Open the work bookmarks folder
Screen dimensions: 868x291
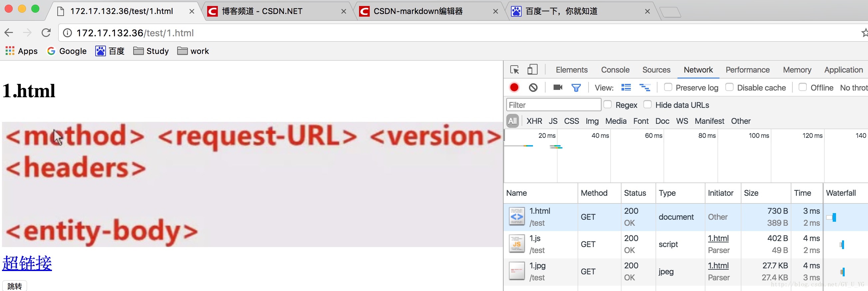pyautogui.click(x=193, y=51)
